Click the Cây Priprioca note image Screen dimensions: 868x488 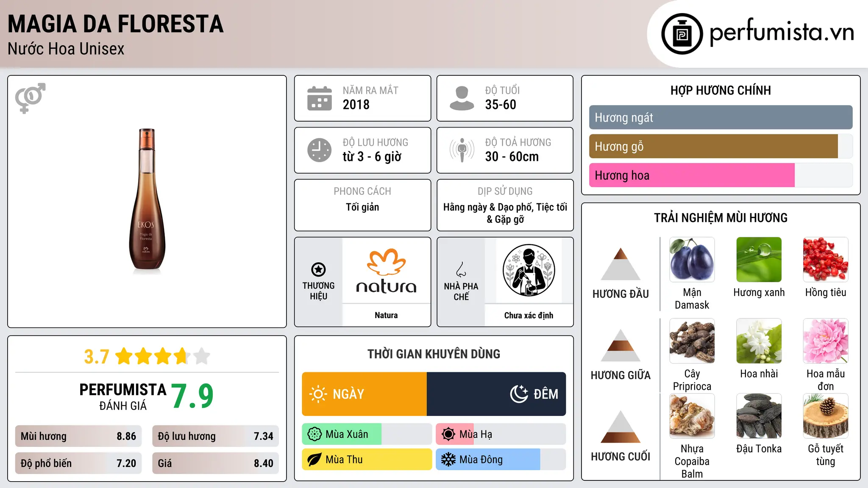pyautogui.click(x=692, y=341)
